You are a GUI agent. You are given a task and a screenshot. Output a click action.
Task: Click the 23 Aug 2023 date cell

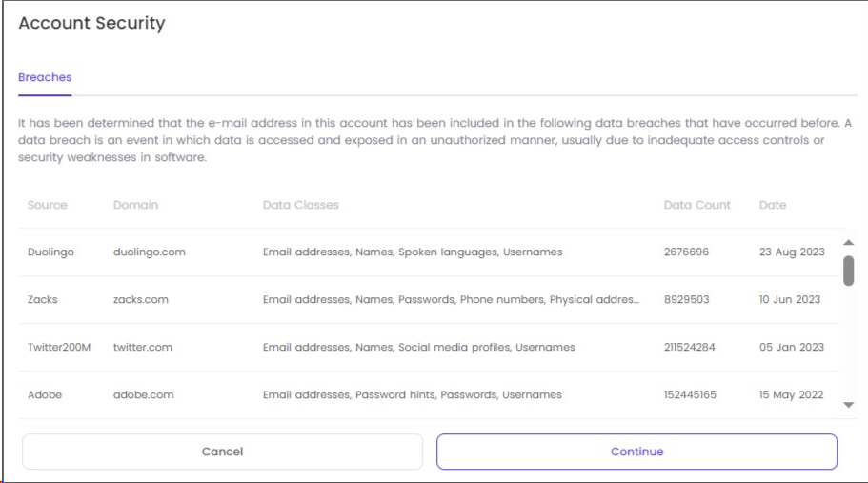pyautogui.click(x=792, y=252)
